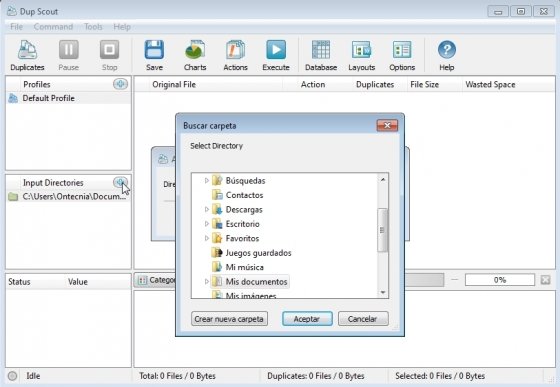This screenshot has width=560, height=387.
Task: Click the folder tree scroll down arrow
Action: click(383, 292)
